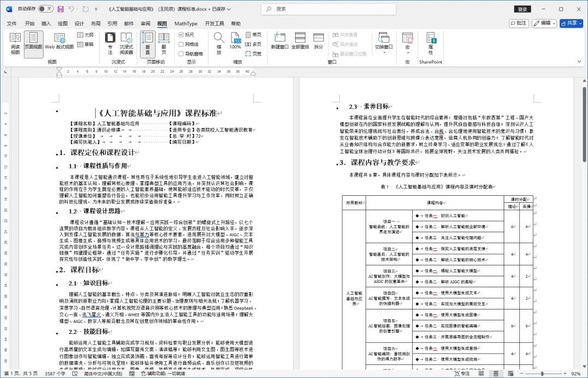588x378 pixels.
Task: Enable Gridlines (网格线) checkbox
Action: (x=181, y=44)
